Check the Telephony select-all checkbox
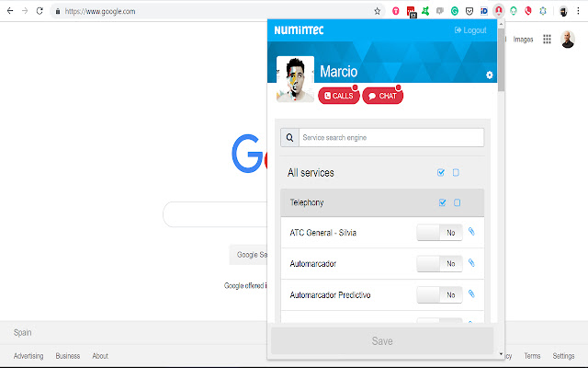Screen dimensions: 588x368 click(x=443, y=202)
